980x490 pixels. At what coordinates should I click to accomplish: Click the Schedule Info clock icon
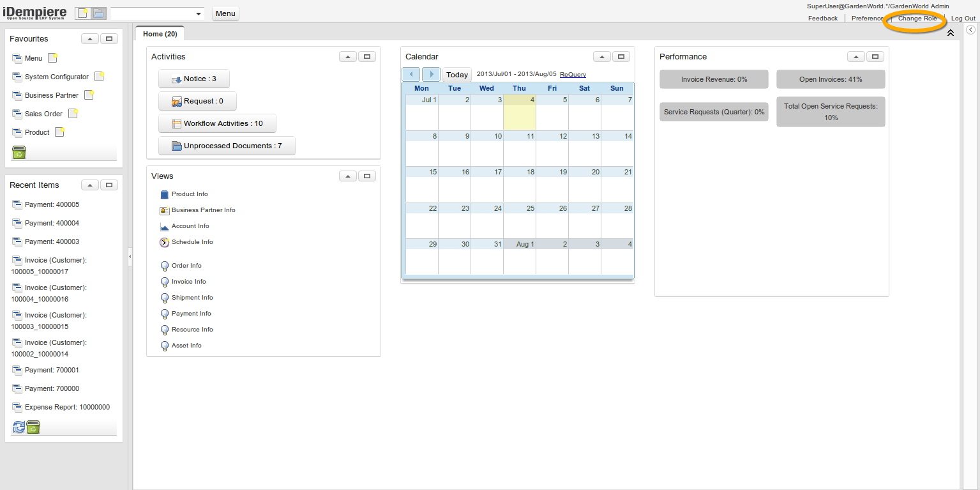[x=164, y=242]
